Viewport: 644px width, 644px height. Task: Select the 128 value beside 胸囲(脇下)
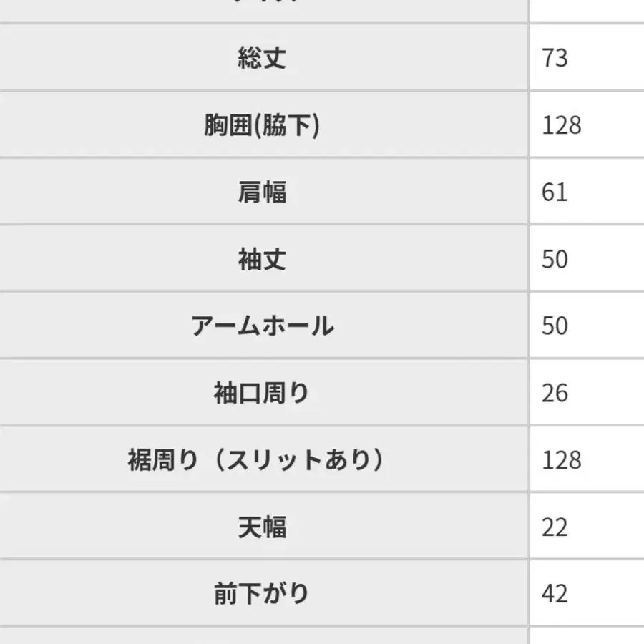(562, 125)
